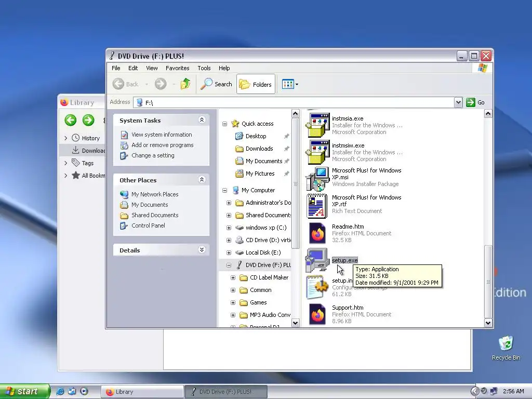Click file list scrollbar up arrow
532x399 pixels.
click(488, 114)
